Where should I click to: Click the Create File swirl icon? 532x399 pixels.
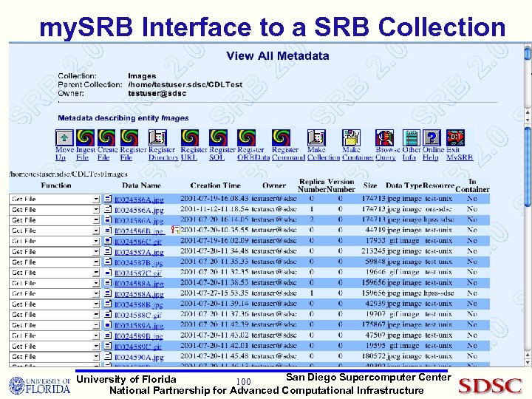tap(106, 137)
